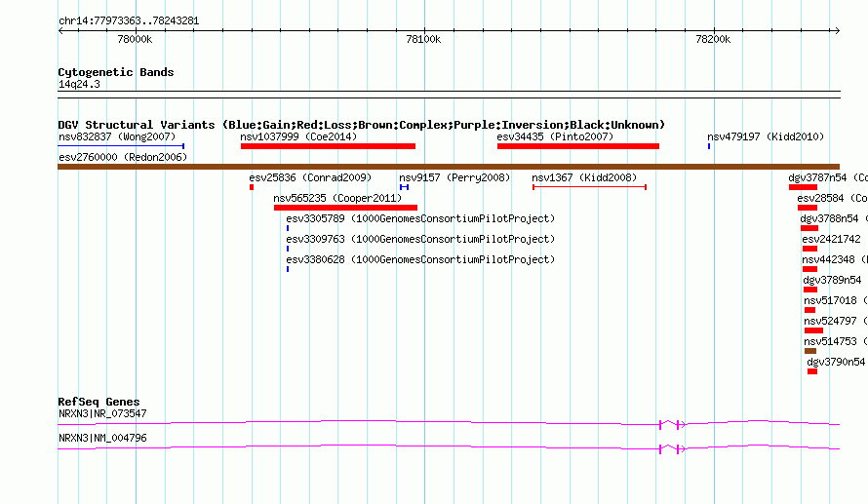Viewport: 868px width, 504px height.
Task: Select the Cytogenetic Bands track title
Action: [116, 72]
